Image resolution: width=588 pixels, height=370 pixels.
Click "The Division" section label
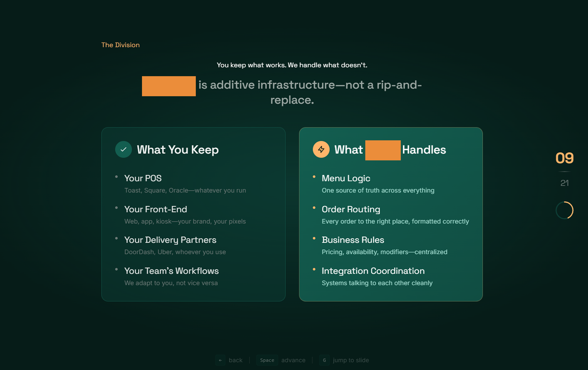120,45
